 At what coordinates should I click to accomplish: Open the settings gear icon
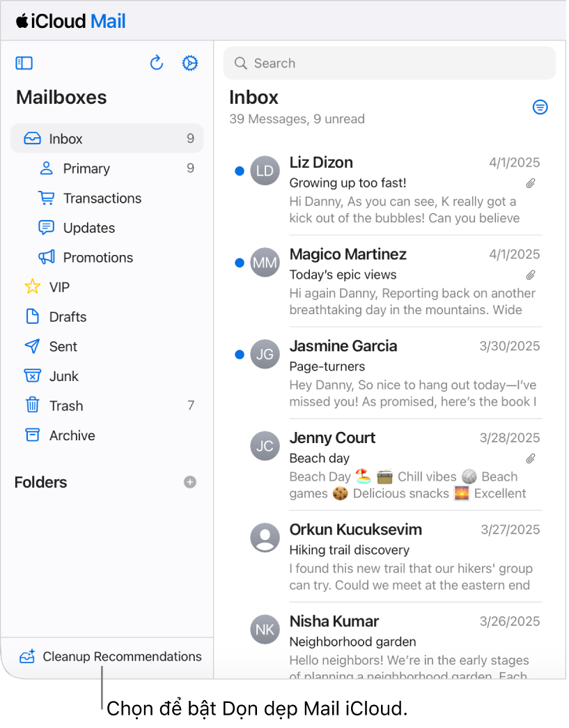(190, 63)
